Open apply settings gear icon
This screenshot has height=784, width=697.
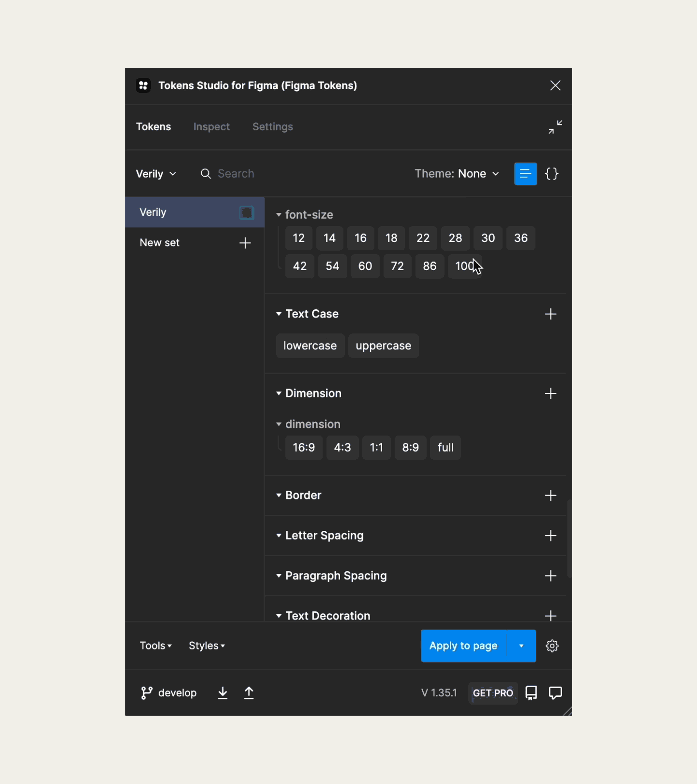point(552,646)
